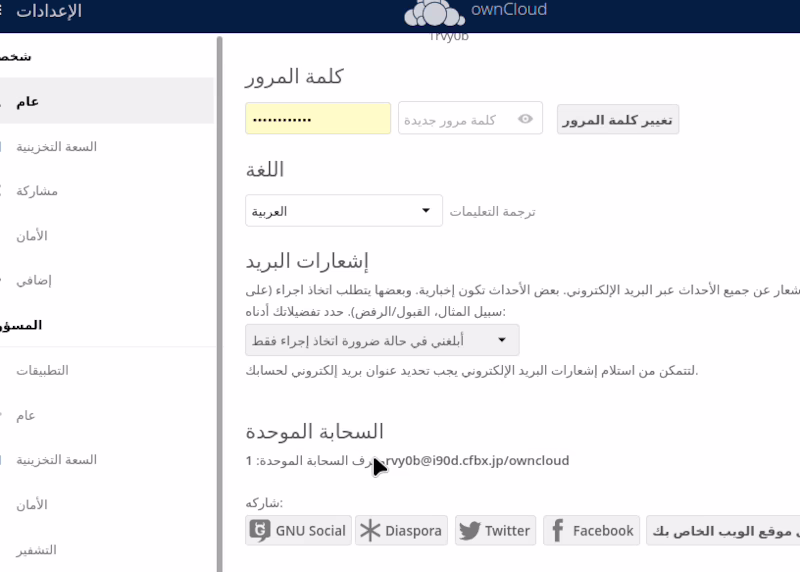Click the Facebook share button
The width and height of the screenshot is (800, 572).
point(591,531)
